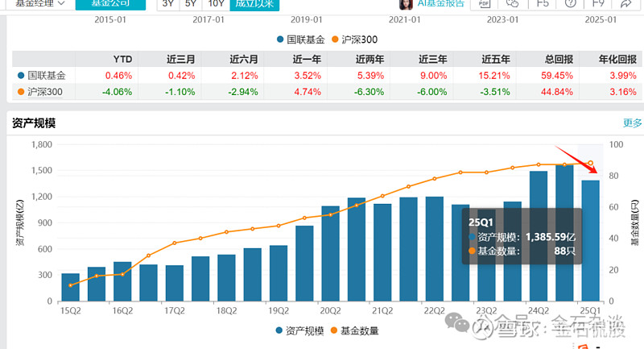Toggle 国联基金 series in top chart legend

[x=300, y=39]
